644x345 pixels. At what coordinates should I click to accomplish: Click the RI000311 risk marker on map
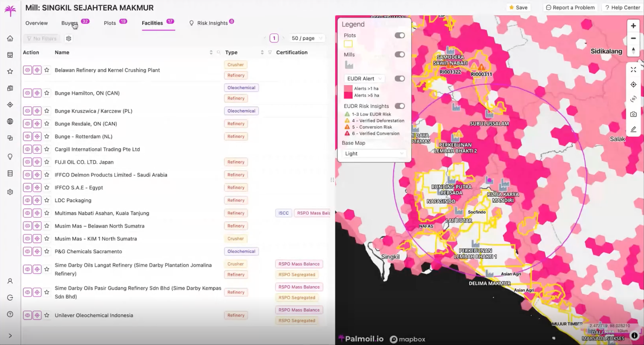click(x=481, y=67)
